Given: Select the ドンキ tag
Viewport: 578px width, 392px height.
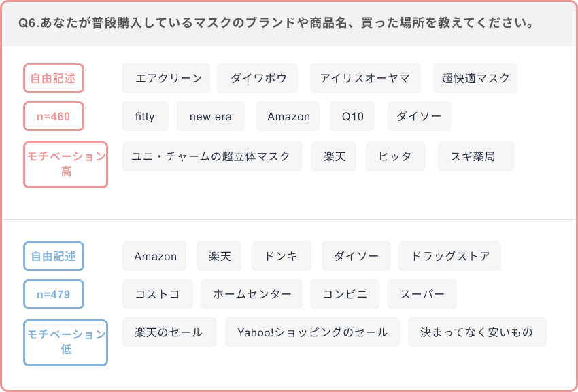Looking at the screenshot, I should (x=281, y=256).
